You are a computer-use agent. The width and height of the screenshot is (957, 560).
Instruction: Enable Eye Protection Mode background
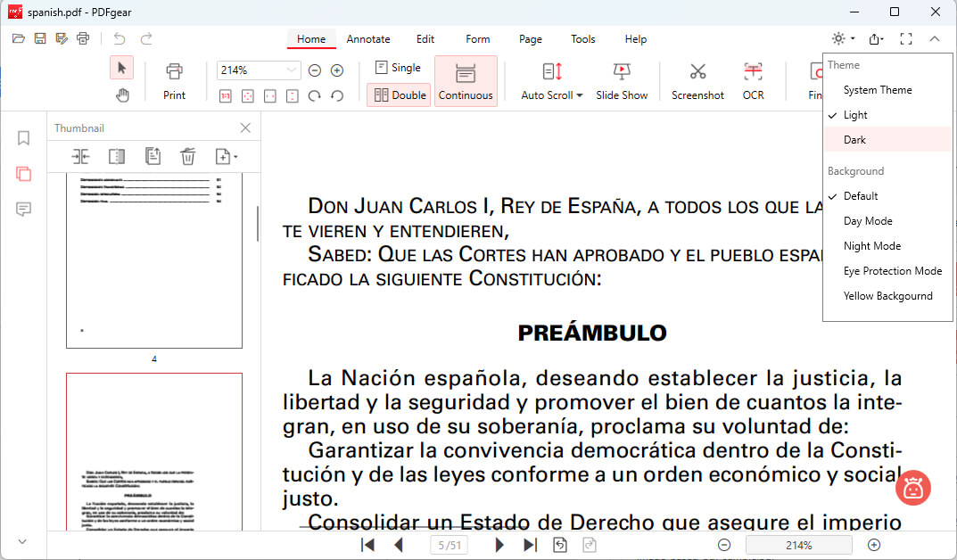coord(892,271)
